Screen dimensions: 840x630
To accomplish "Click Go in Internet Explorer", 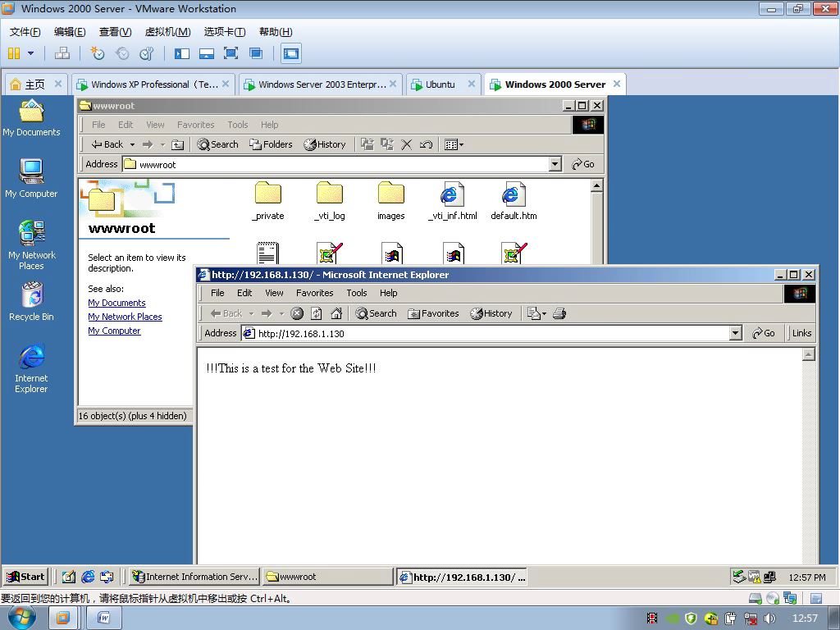I will (x=764, y=333).
